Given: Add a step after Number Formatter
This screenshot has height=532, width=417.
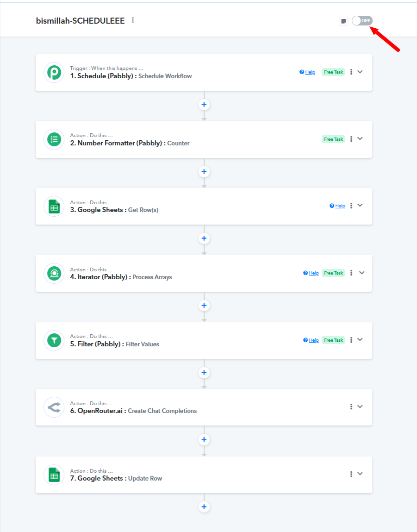Looking at the screenshot, I should pyautogui.click(x=204, y=172).
